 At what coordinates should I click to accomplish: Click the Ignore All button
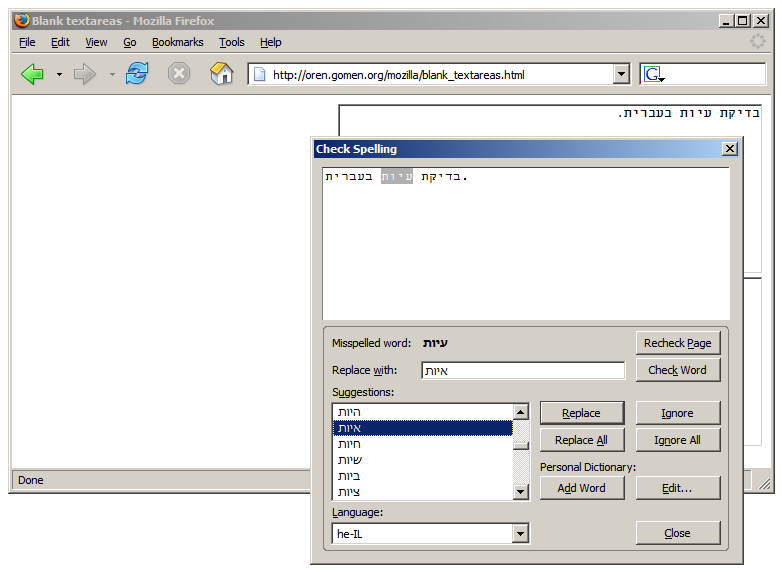point(678,440)
